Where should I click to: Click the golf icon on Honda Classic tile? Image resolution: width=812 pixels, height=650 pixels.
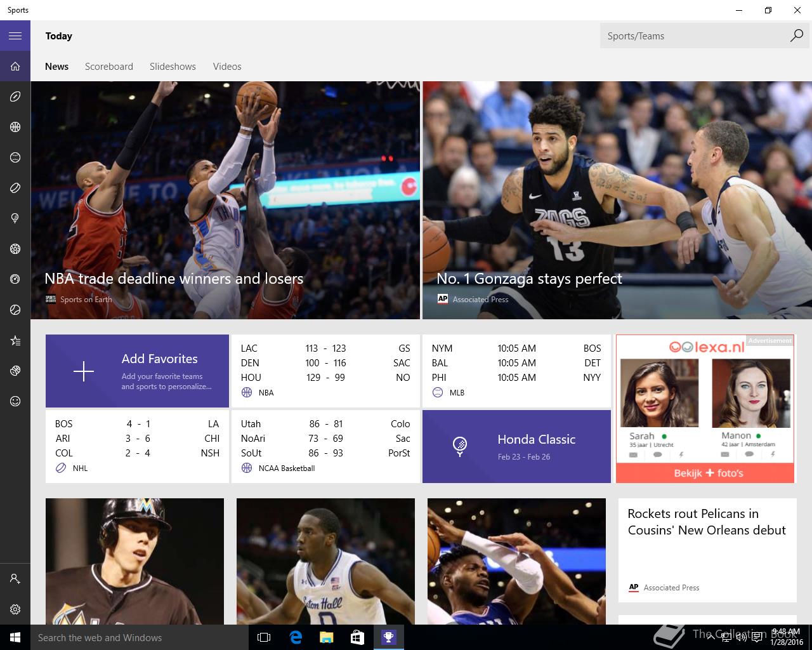(x=460, y=446)
